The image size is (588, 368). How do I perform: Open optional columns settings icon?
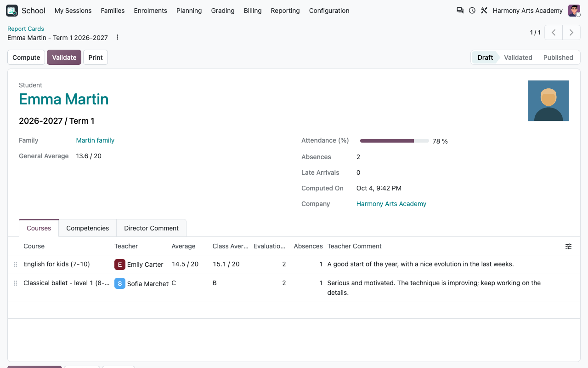point(569,246)
